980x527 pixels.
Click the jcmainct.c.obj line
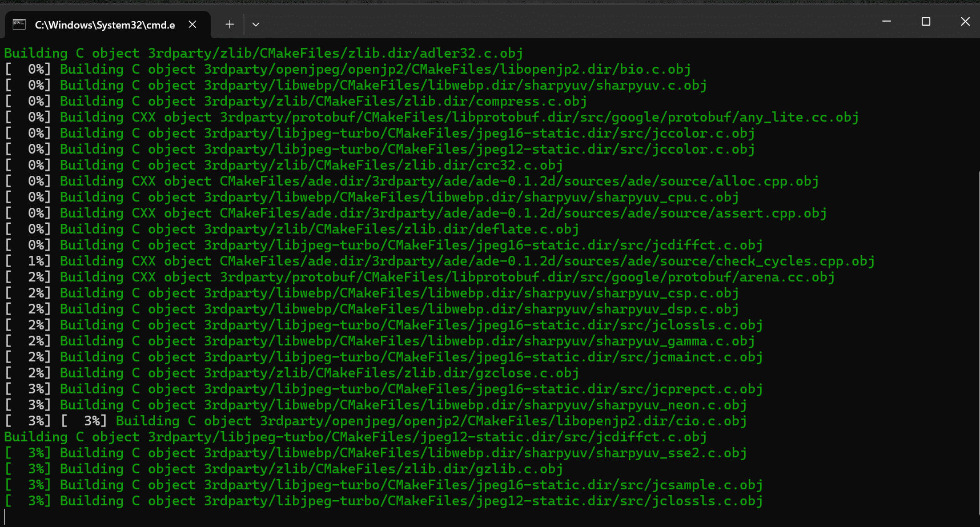pyautogui.click(x=384, y=357)
